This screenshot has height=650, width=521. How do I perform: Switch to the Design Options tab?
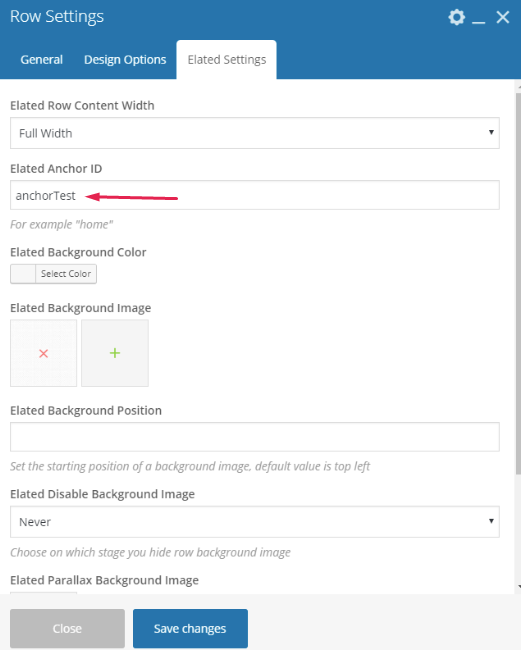pos(125,60)
